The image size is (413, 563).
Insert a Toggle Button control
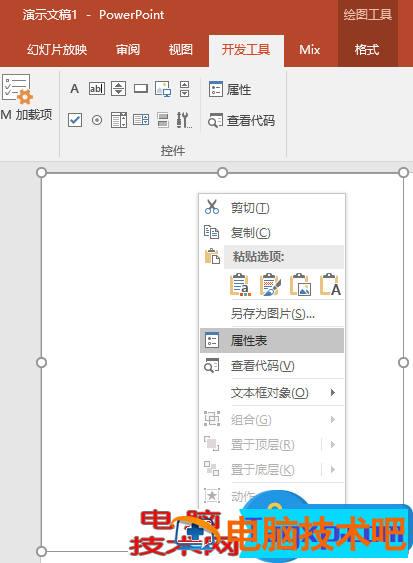(163, 120)
